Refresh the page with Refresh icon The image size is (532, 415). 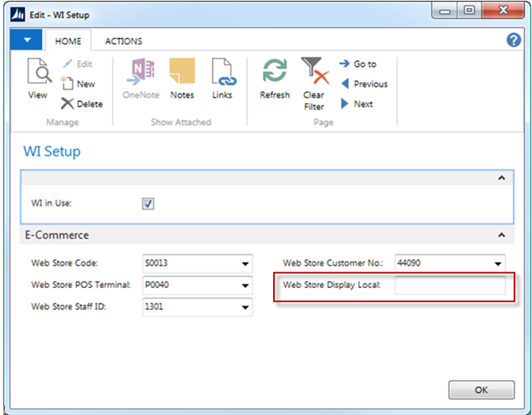coord(275,71)
